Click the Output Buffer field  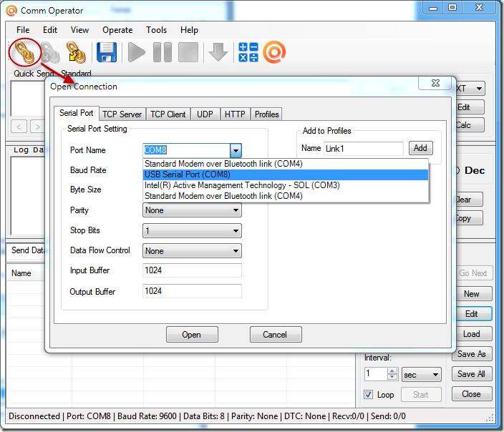click(x=192, y=291)
